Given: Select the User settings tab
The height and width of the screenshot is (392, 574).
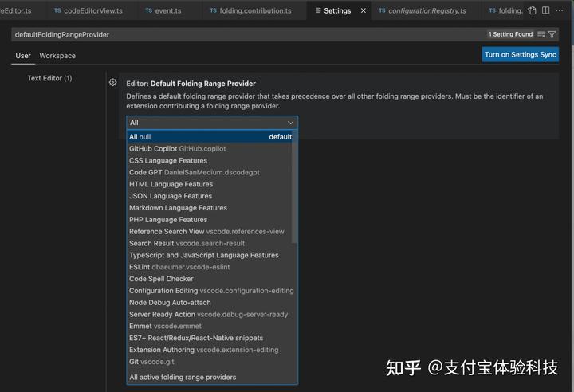Looking at the screenshot, I should [23, 56].
